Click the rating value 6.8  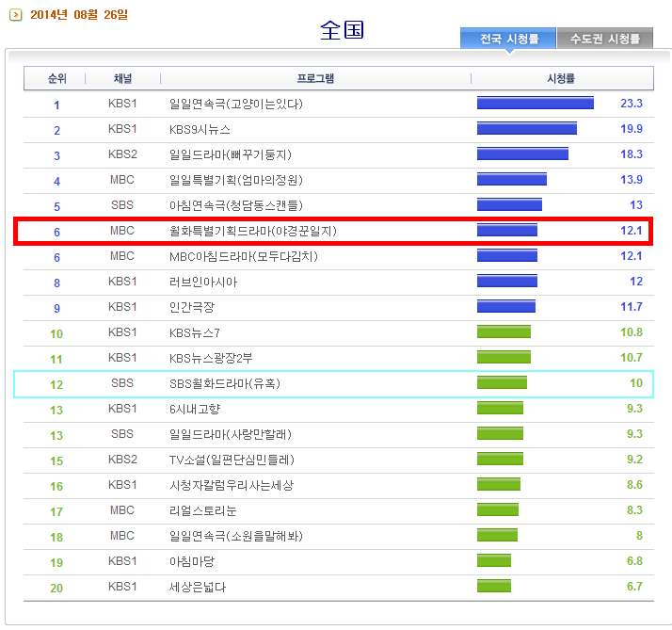(634, 561)
